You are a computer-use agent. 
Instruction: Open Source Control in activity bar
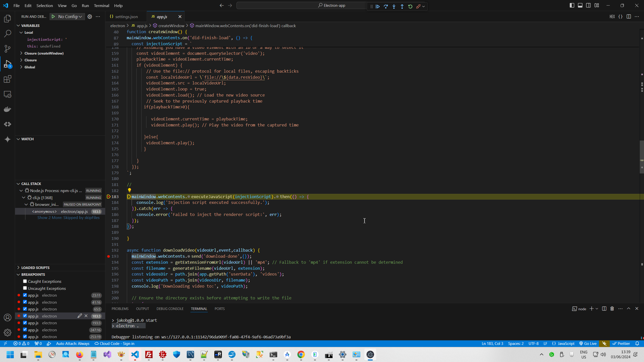coord(8,49)
